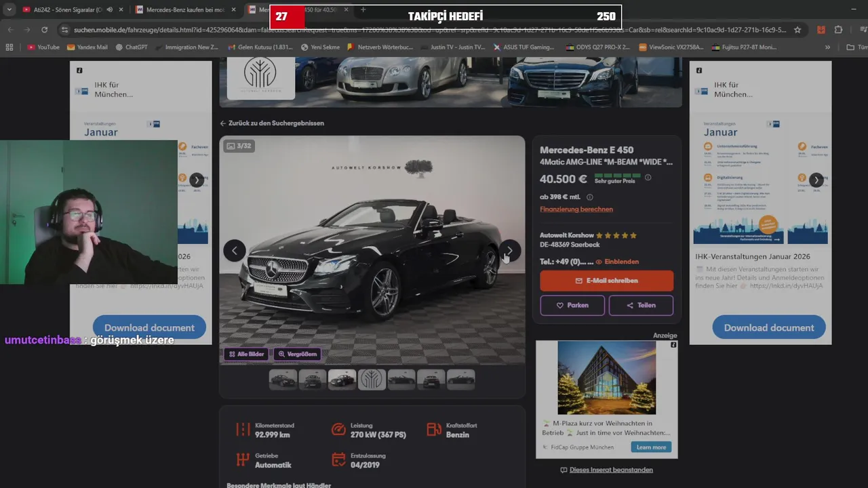Open the ChatGPT bookmark
Screen dimensions: 868x488
click(x=131, y=47)
